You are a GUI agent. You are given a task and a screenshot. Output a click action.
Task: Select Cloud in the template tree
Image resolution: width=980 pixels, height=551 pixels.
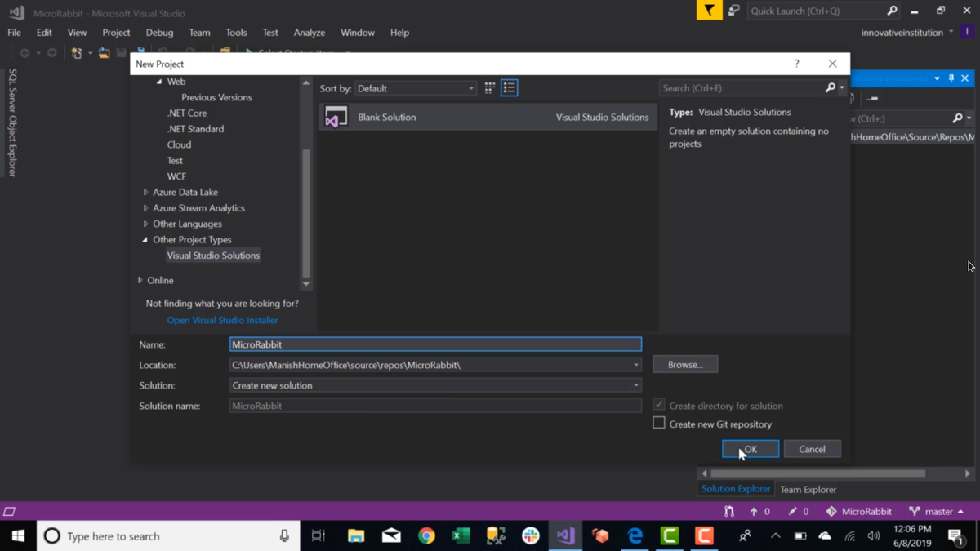179,144
